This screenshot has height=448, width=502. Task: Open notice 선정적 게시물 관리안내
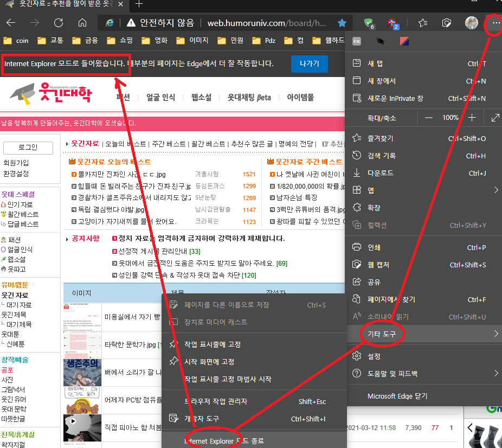pyautogui.click(x=153, y=251)
